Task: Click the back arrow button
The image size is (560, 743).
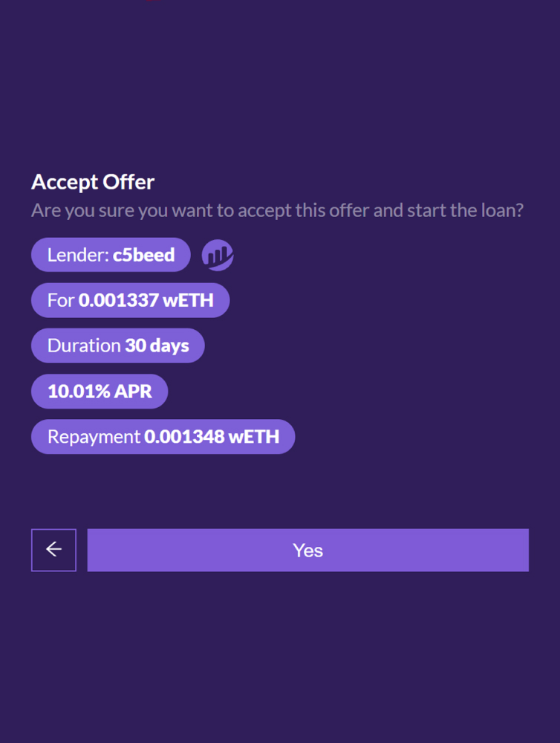Action: point(53,550)
